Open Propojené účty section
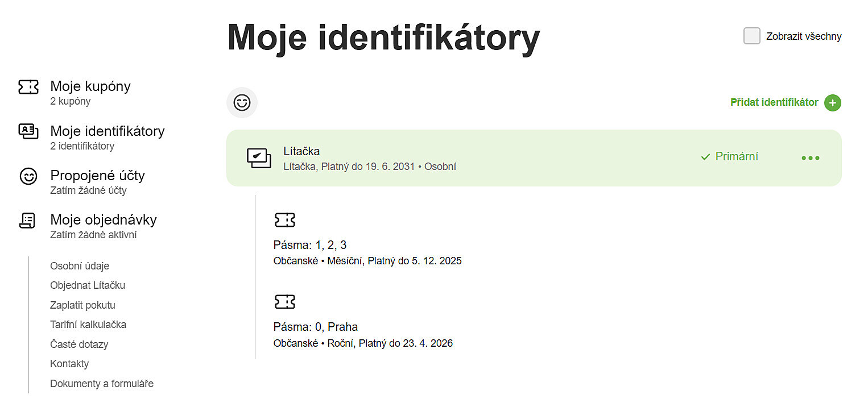 pyautogui.click(x=97, y=175)
